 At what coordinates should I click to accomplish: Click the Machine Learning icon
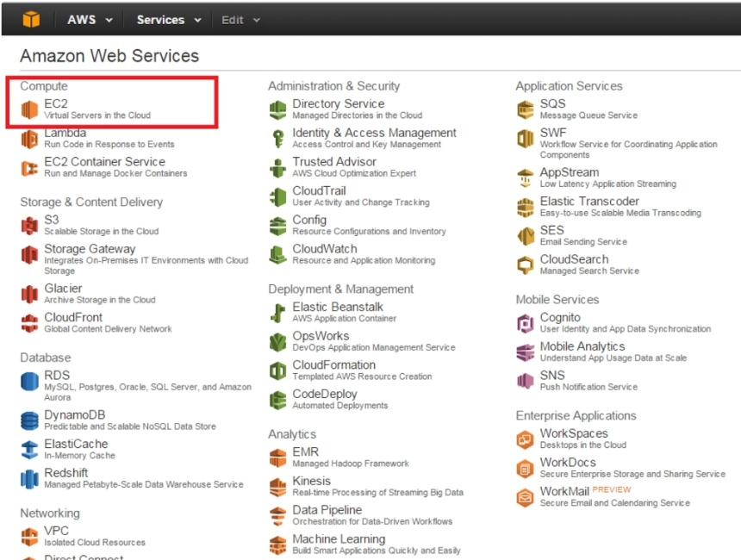pos(277,544)
